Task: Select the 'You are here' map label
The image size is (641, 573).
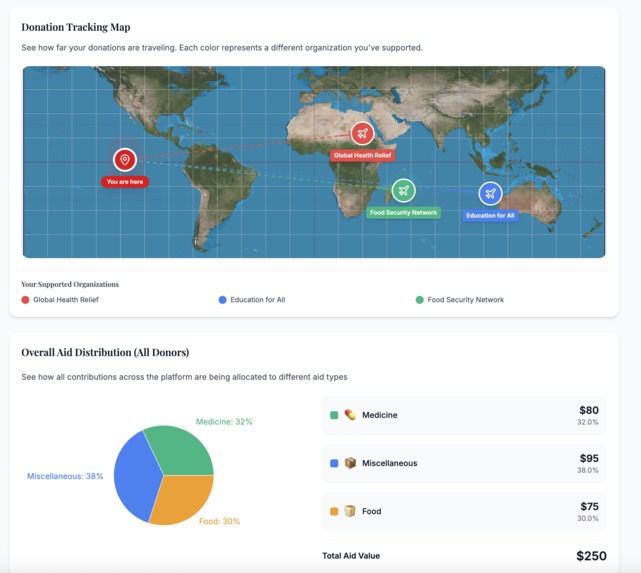Action: coord(125,182)
